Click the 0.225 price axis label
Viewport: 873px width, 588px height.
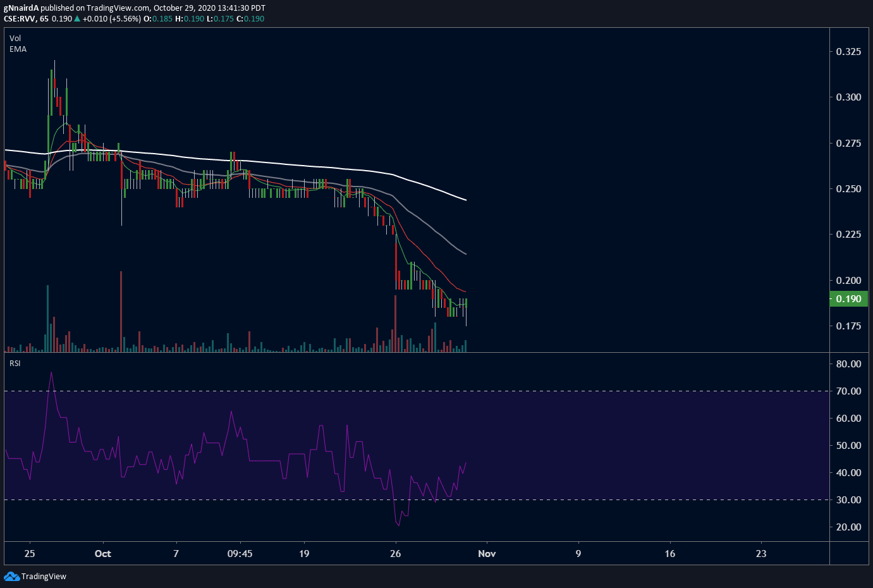tap(848, 235)
